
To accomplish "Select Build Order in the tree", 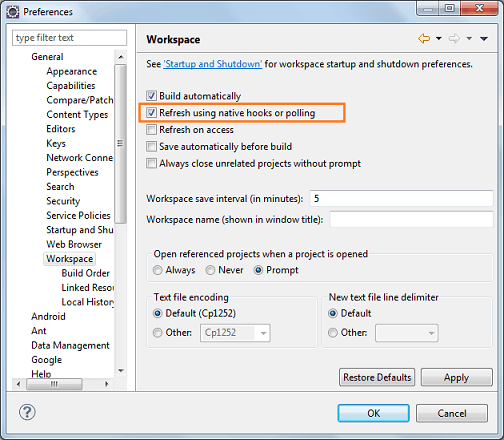I will click(x=86, y=273).
